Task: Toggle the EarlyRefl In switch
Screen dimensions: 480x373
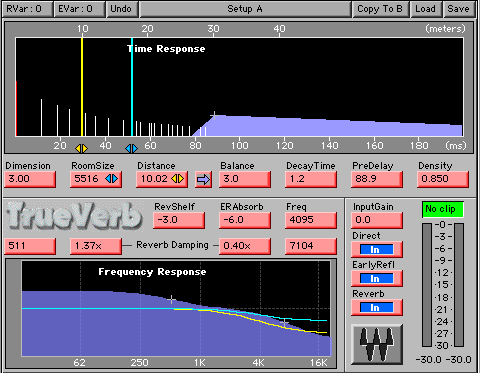Action: pyautogui.click(x=377, y=278)
